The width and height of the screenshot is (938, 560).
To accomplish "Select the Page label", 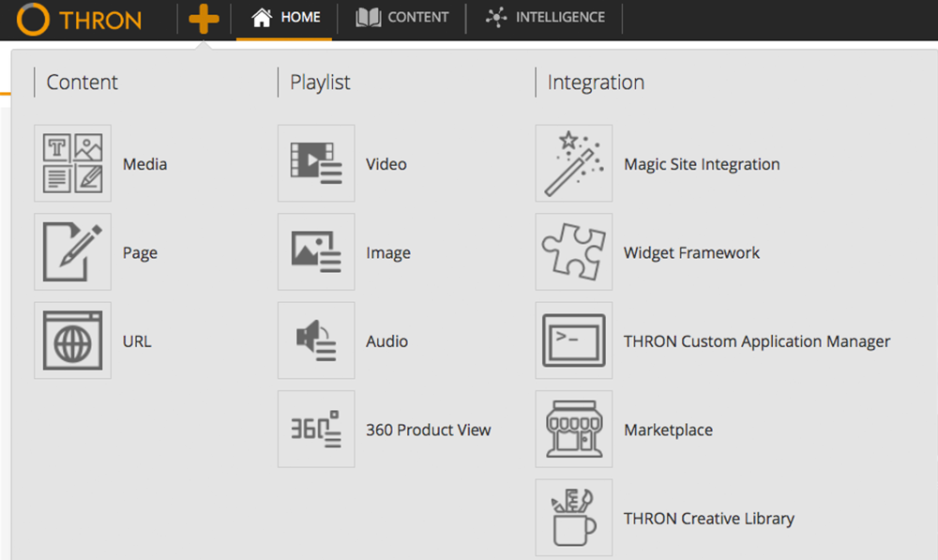I will [140, 253].
